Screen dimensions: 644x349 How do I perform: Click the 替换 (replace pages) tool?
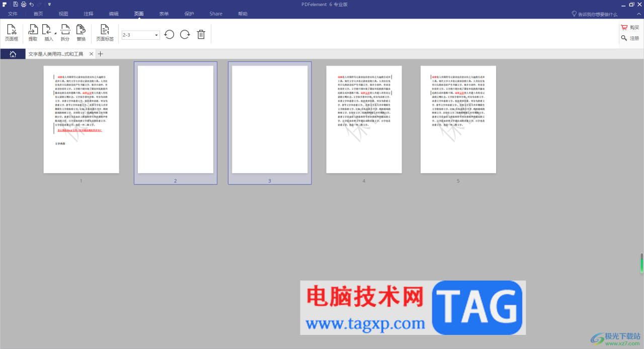coord(81,33)
